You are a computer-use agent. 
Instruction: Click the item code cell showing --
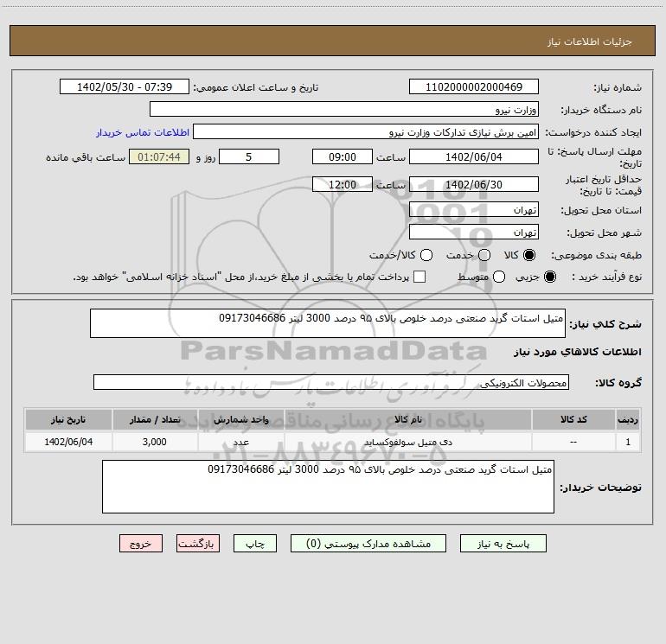click(x=573, y=442)
